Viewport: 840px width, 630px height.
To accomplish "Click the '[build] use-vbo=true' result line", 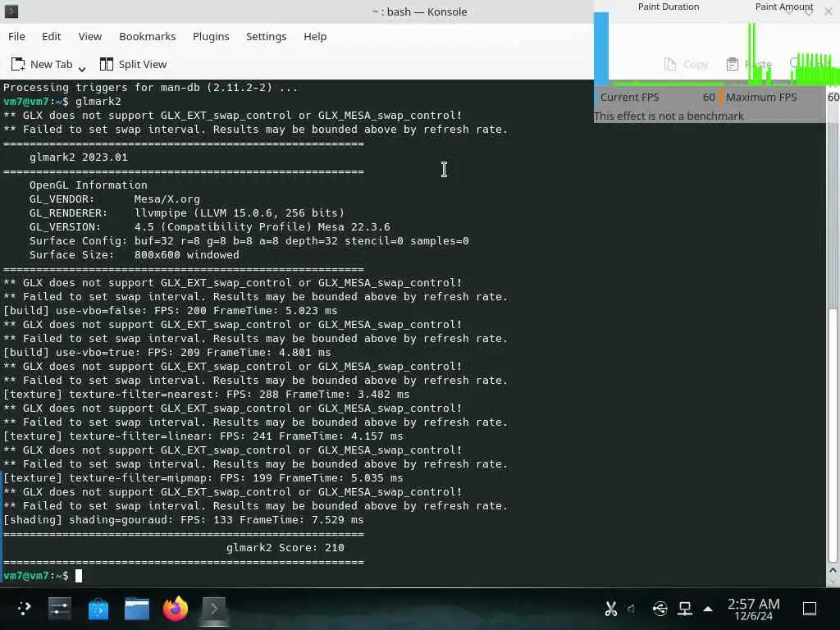I will click(x=167, y=353).
